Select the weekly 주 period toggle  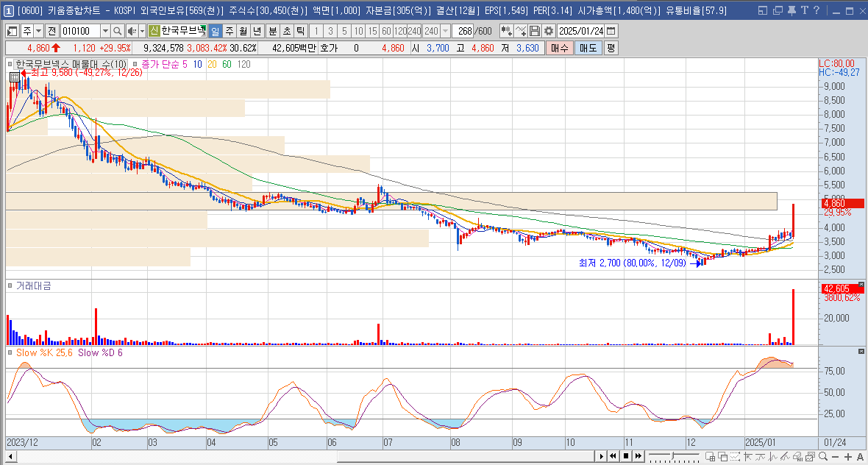[x=229, y=31]
